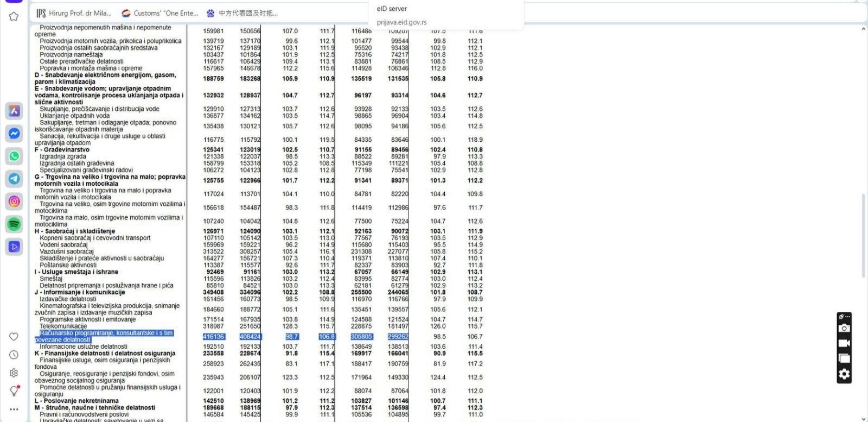Click M - Stručne, naučne i tehničke heading
Screen dimensions: 868x422
pyautogui.click(x=95, y=408)
